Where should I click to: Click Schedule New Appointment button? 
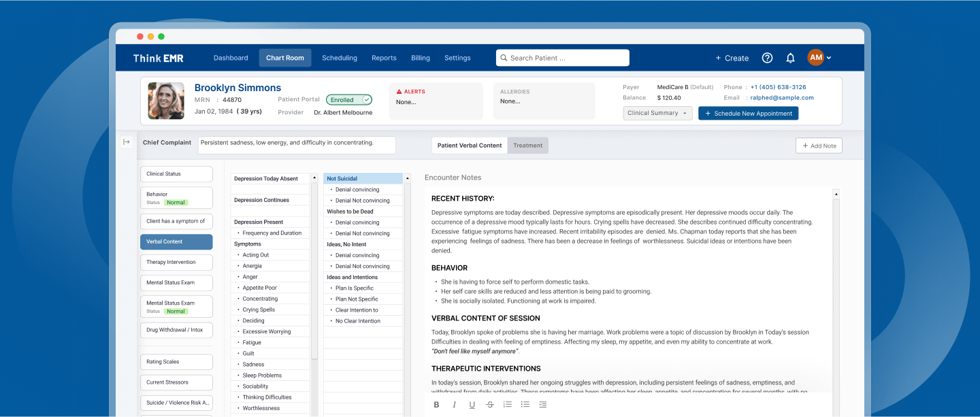click(x=748, y=114)
